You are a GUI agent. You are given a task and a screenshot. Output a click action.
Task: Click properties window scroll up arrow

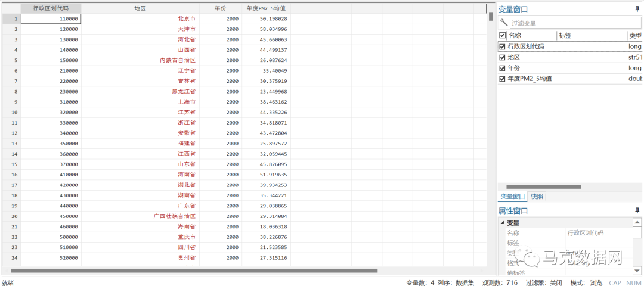(x=637, y=222)
